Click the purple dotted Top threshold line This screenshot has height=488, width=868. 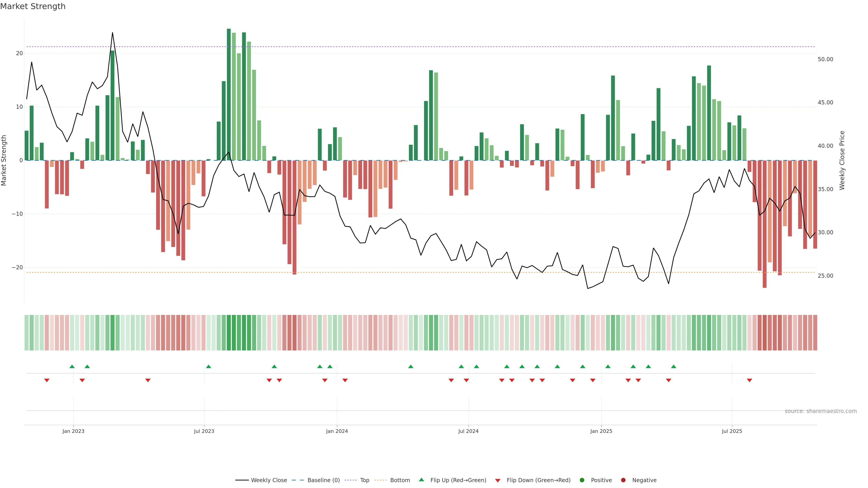point(404,47)
